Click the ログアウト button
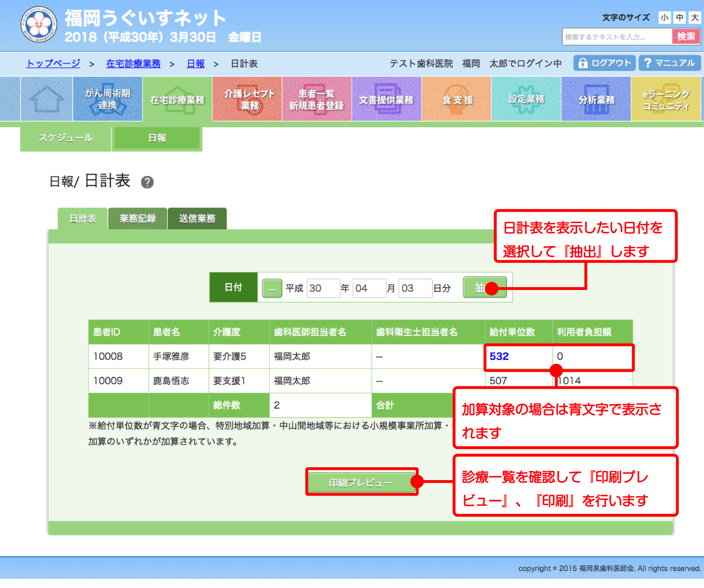 pos(604,63)
